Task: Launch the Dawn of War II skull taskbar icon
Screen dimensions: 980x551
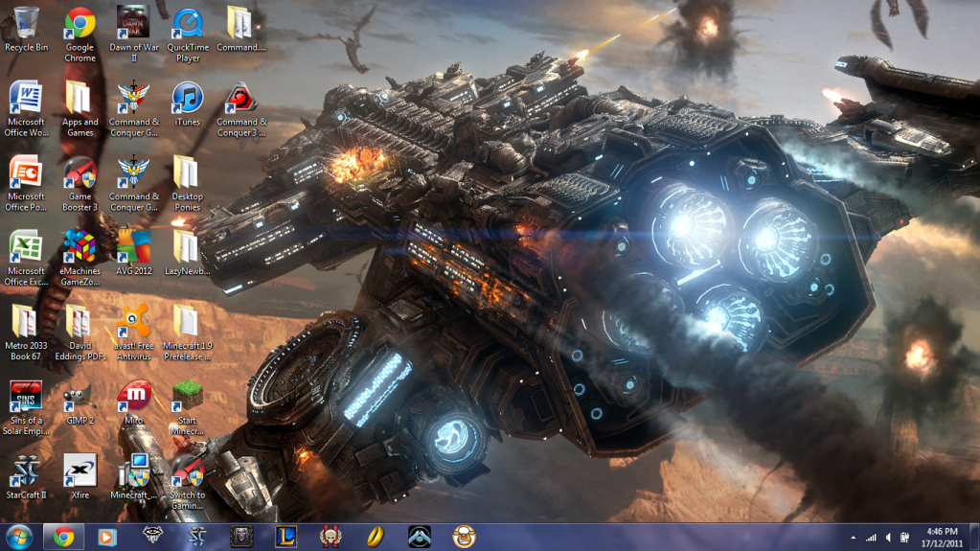Action: point(330,537)
